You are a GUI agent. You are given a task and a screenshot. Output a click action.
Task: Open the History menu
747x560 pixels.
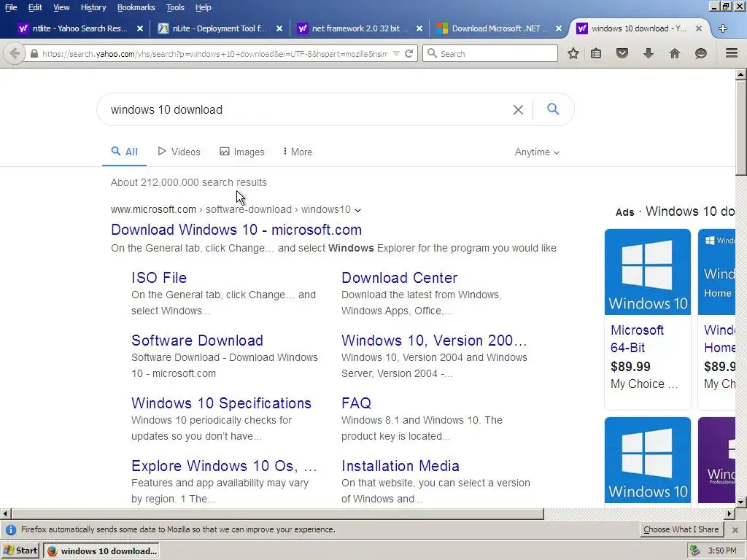coord(93,7)
